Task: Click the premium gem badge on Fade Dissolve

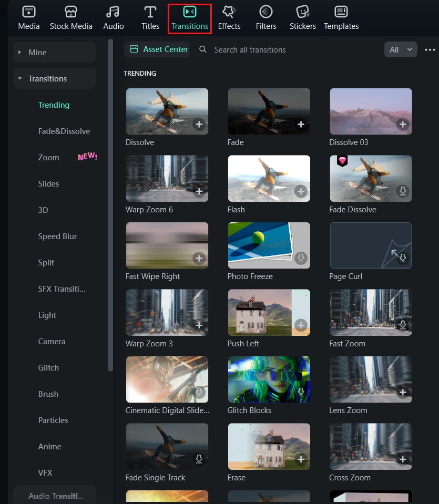Action: coord(342,160)
